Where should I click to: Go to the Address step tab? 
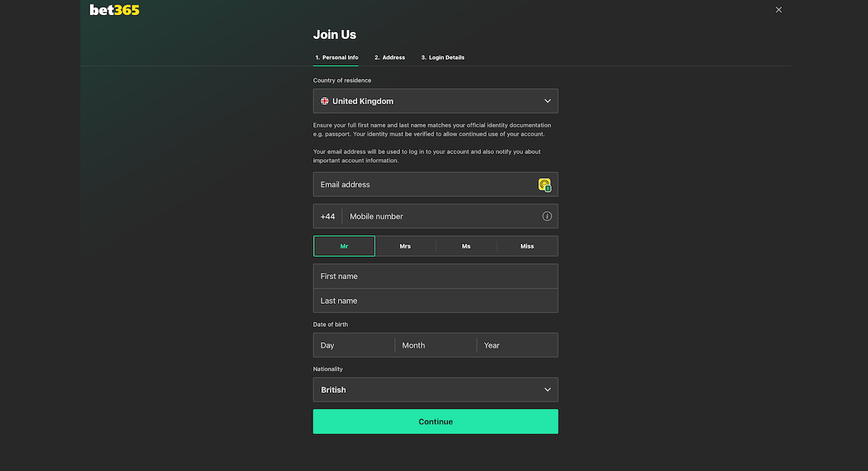(390, 57)
